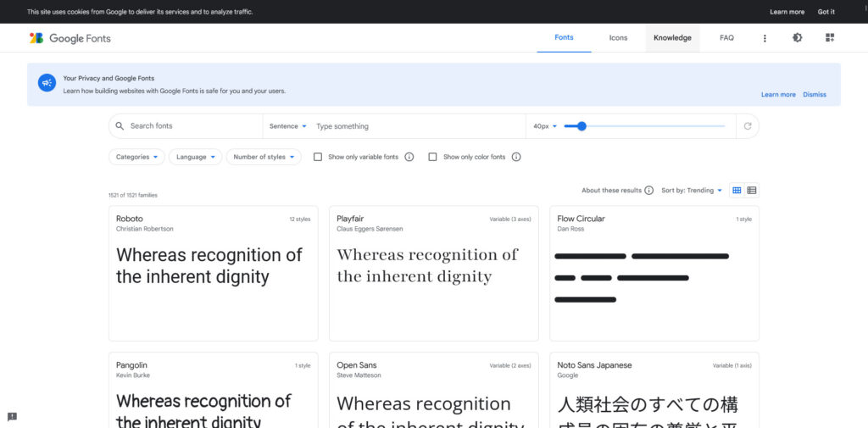The image size is (868, 428).
Task: Open info icon beside variable fonts
Action: point(409,158)
